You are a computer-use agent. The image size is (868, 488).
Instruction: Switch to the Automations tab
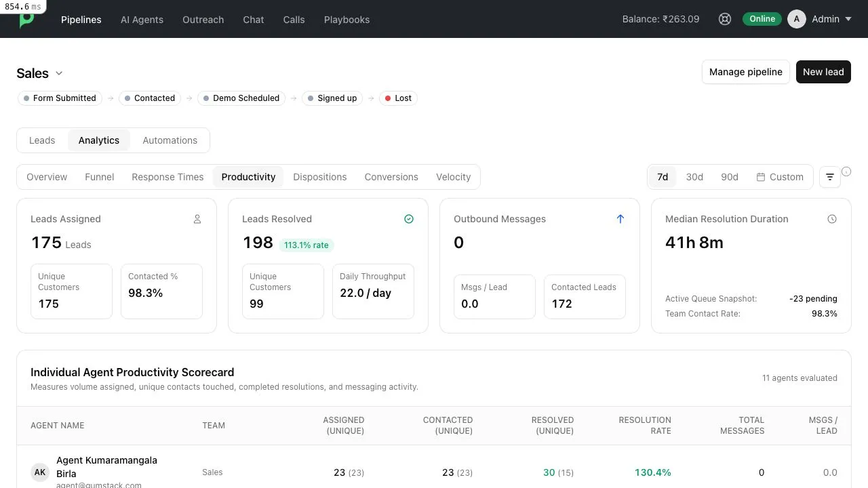(170, 140)
